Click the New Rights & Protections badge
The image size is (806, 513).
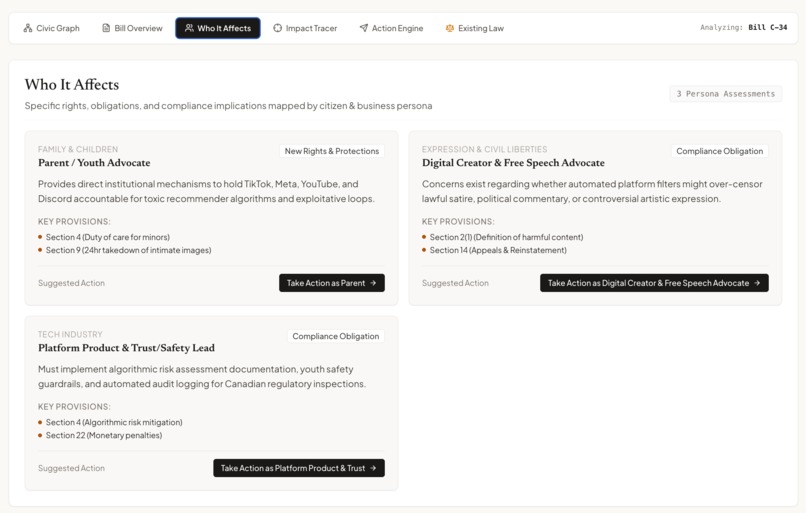tap(332, 151)
